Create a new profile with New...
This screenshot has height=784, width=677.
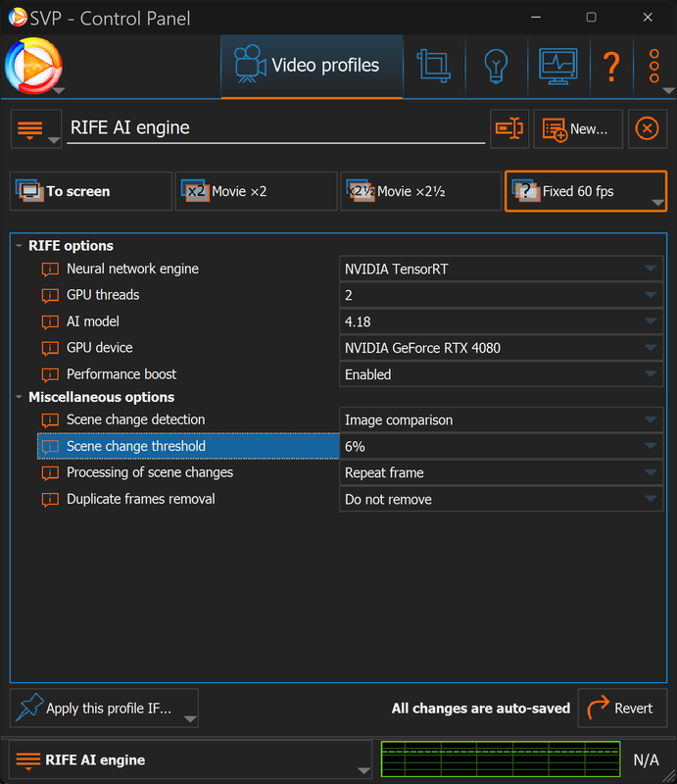[x=577, y=128]
